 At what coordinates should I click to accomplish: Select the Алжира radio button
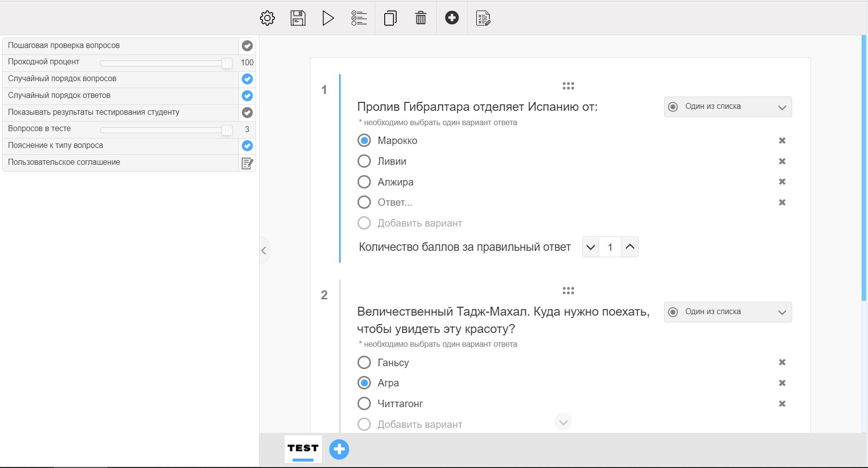[x=364, y=182]
